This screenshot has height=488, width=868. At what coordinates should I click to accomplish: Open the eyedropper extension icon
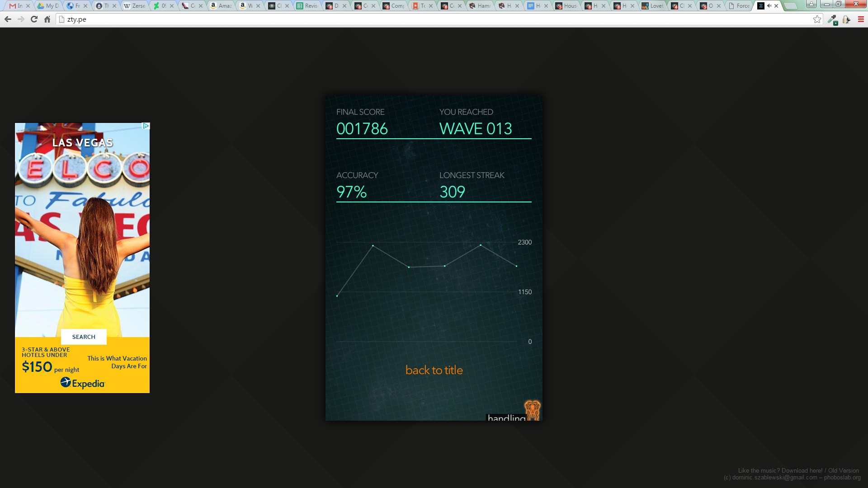point(832,19)
